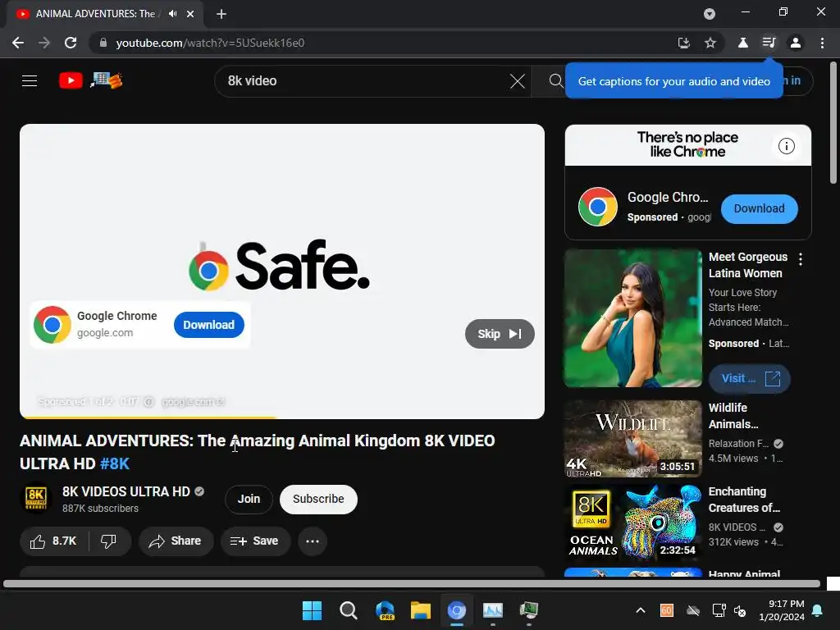Click the "887K subscribers" text
This screenshot has width=840, height=630.
tap(100, 509)
